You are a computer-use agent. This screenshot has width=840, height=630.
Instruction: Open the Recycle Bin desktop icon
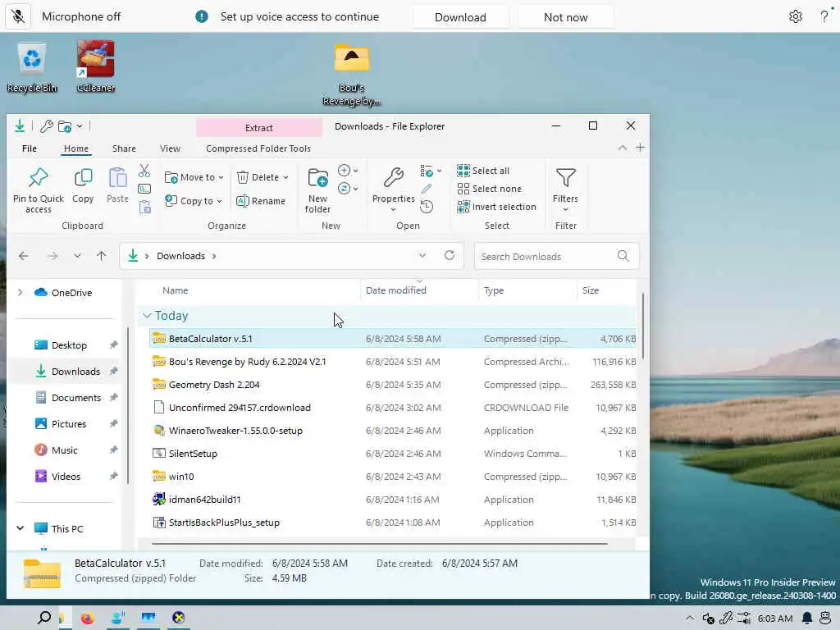32,67
